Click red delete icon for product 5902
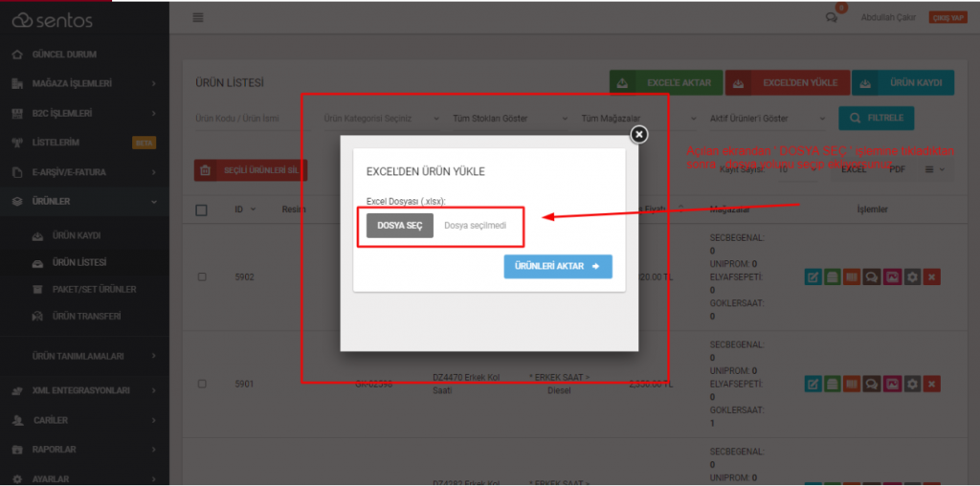 tap(932, 277)
